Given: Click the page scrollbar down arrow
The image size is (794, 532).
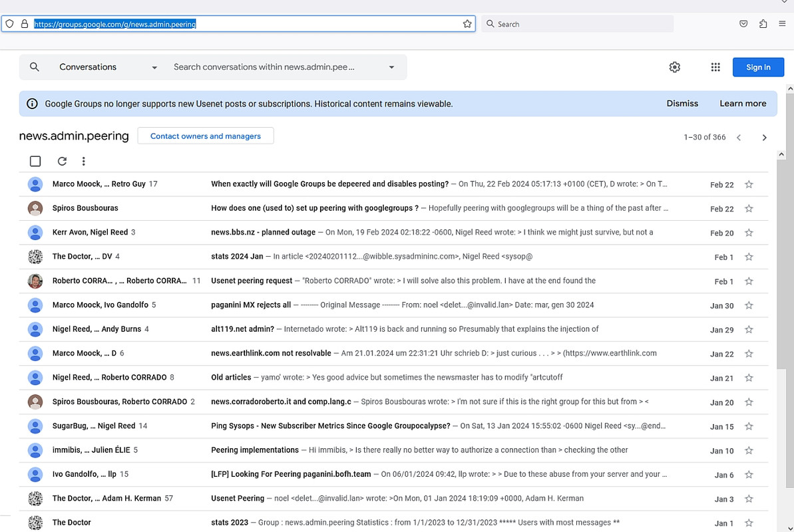Looking at the screenshot, I should [x=790, y=529].
